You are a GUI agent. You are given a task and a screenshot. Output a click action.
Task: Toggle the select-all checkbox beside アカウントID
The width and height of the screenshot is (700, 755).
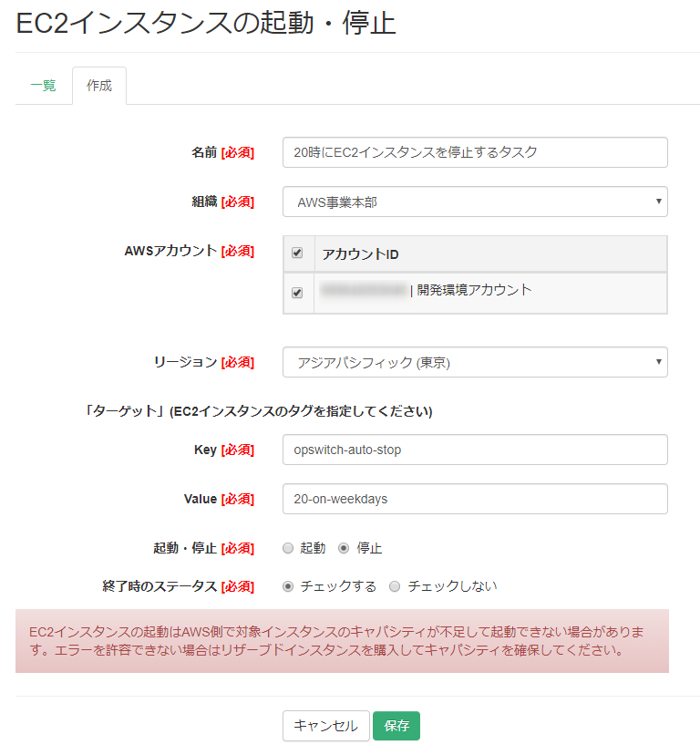pos(296,252)
